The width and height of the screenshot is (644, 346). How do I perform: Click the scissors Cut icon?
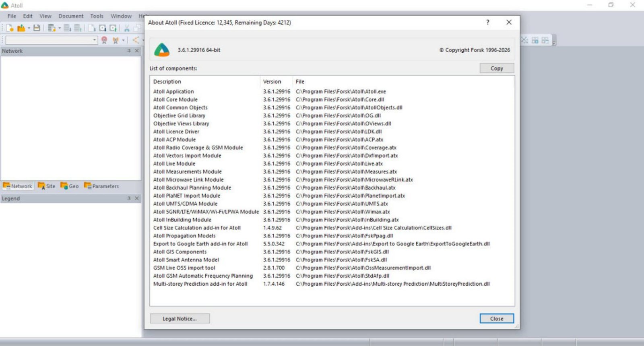click(127, 28)
